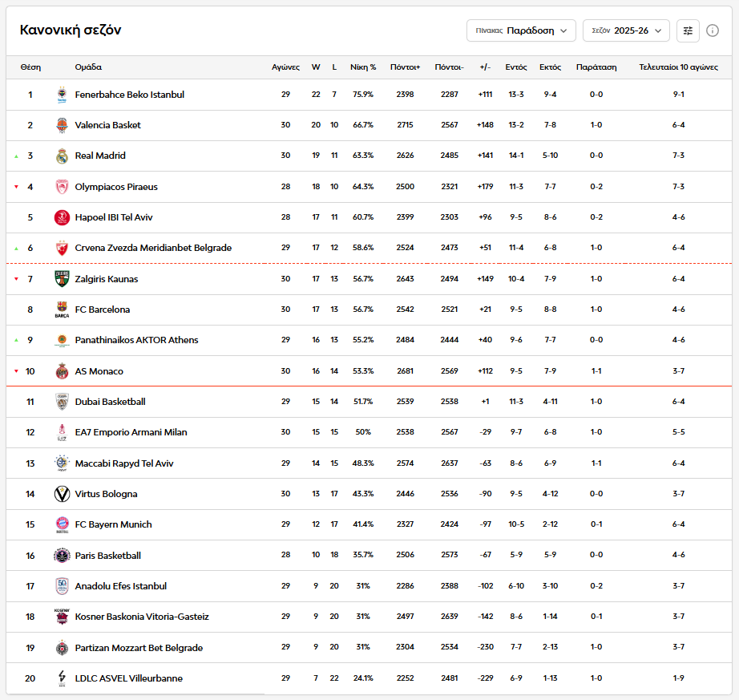
Task: Open the AS Monaco team link
Action: [99, 371]
